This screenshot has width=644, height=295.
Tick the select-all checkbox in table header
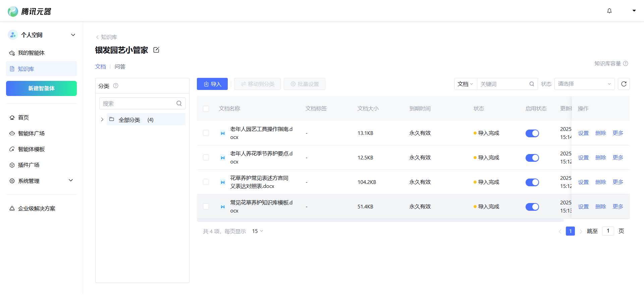click(x=206, y=109)
